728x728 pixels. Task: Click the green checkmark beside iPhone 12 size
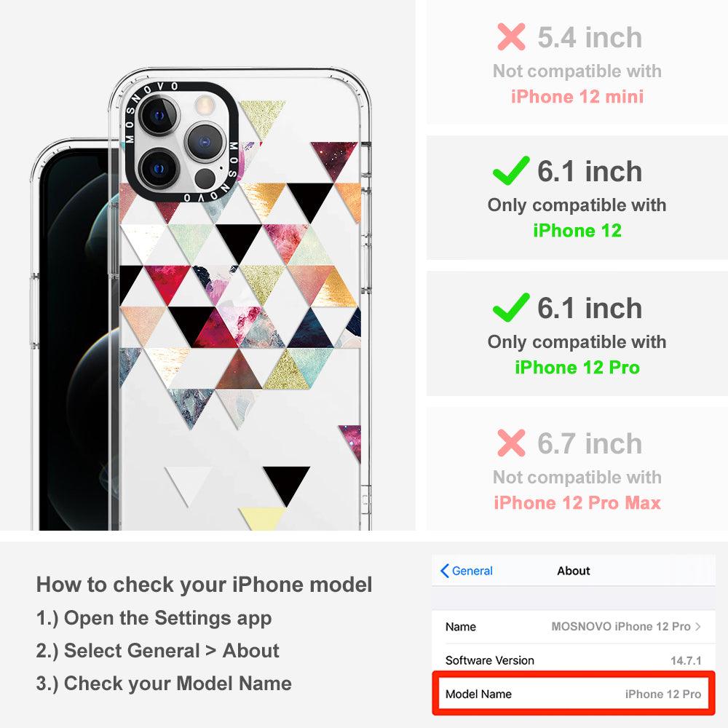[x=511, y=171]
